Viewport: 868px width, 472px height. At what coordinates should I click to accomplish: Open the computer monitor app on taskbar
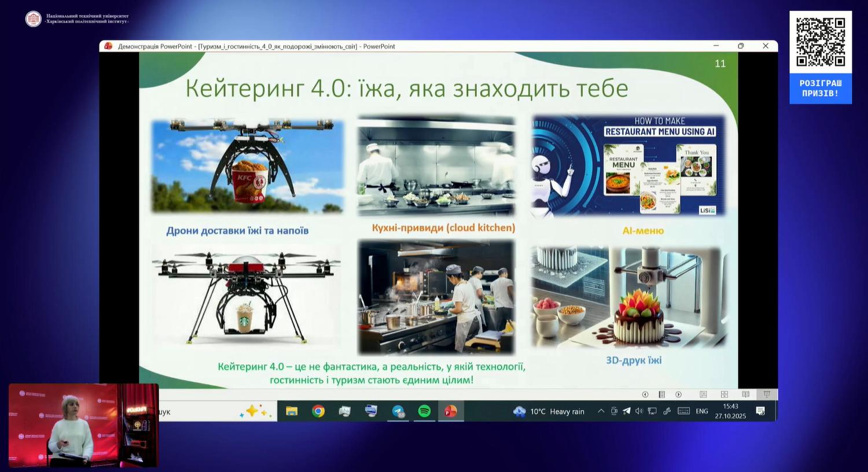click(371, 411)
